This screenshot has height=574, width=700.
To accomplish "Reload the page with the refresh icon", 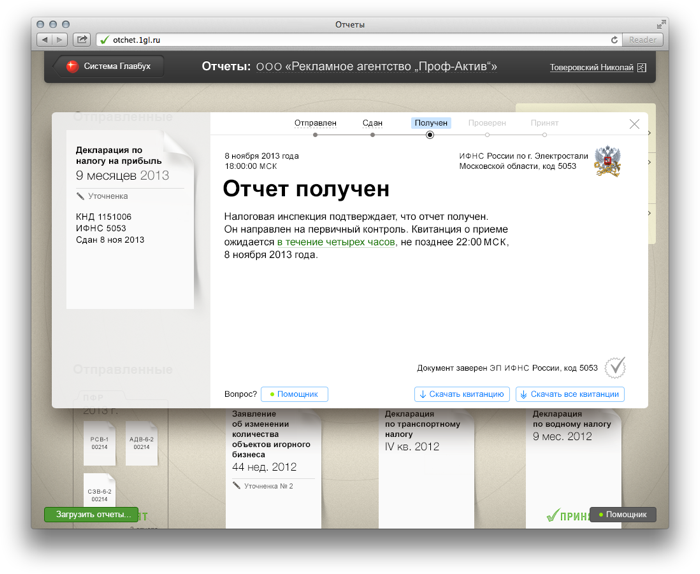I will tap(614, 40).
